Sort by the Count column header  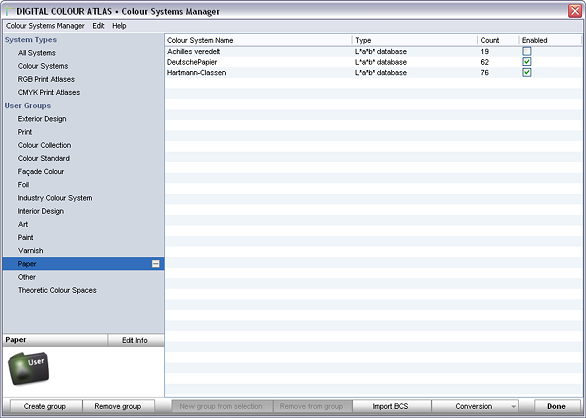(498, 40)
